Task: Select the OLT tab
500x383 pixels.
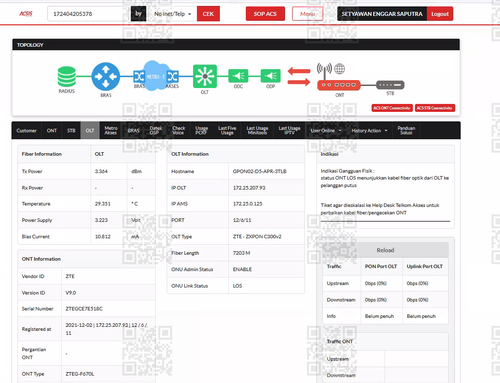Action: click(x=90, y=131)
